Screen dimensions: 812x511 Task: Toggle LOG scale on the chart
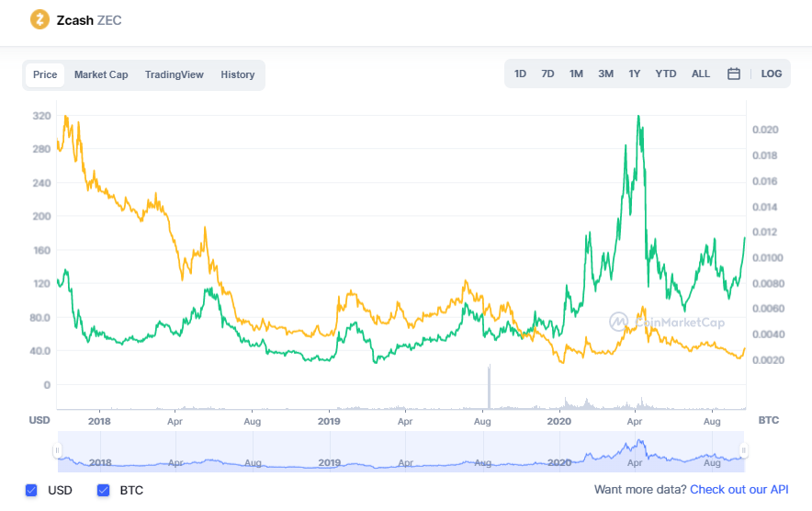771,74
